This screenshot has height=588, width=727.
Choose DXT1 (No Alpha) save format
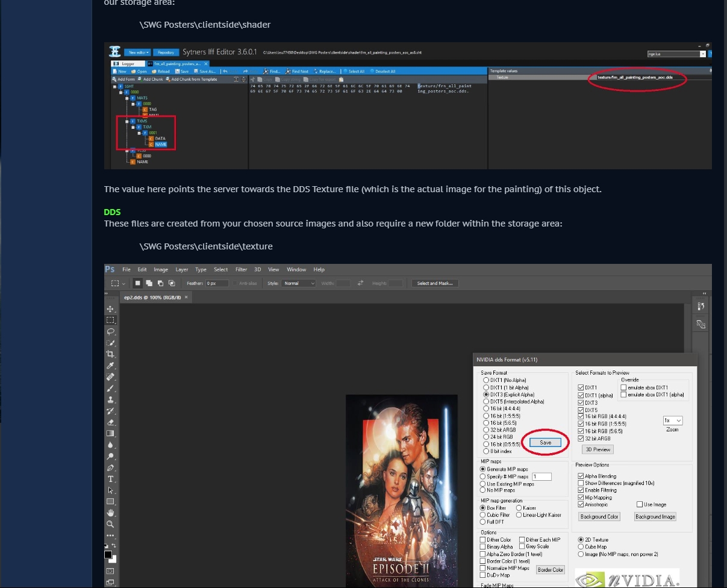pos(505,380)
